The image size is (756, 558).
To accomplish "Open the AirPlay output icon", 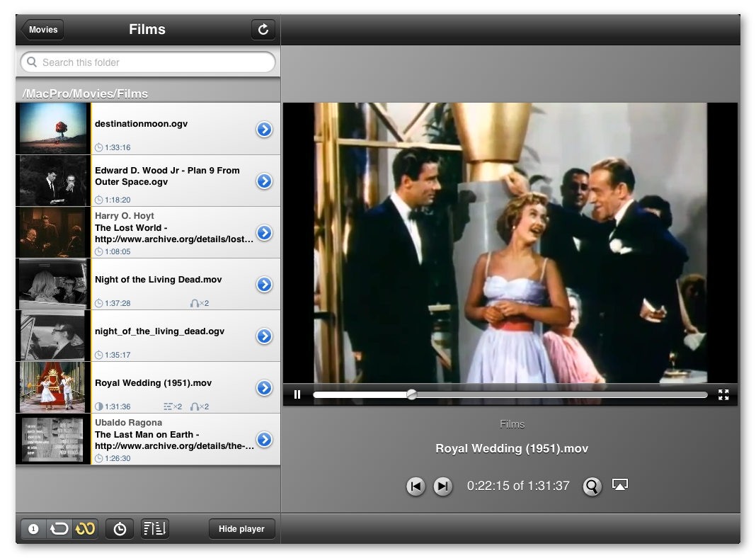I will click(x=620, y=484).
